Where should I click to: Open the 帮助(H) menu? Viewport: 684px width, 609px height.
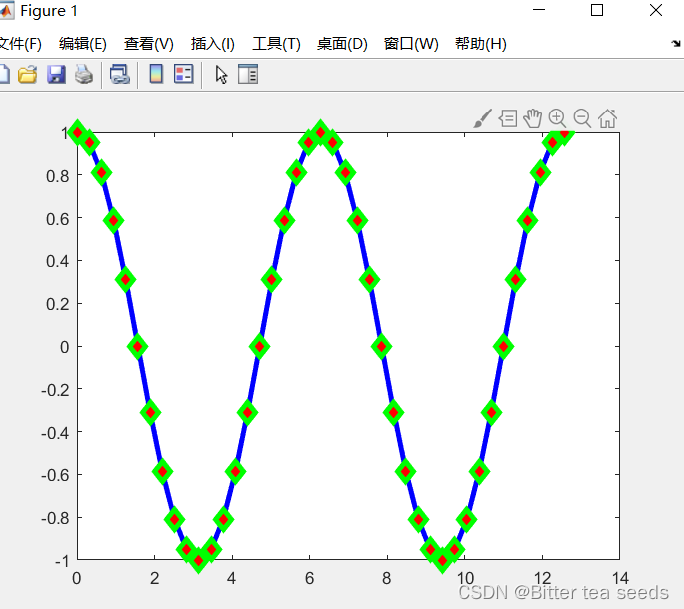point(481,44)
